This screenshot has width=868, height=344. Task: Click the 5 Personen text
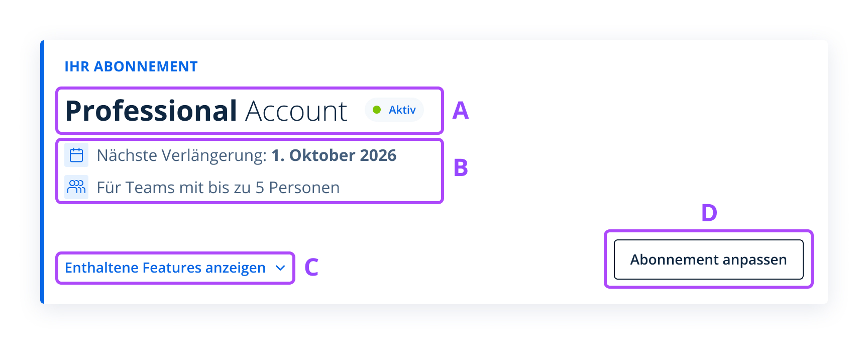click(x=297, y=188)
